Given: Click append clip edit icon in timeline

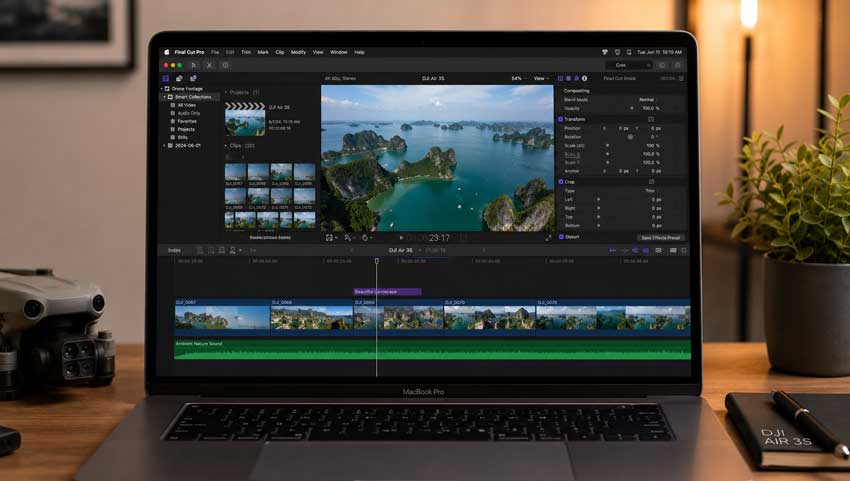Looking at the screenshot, I should click(x=221, y=251).
